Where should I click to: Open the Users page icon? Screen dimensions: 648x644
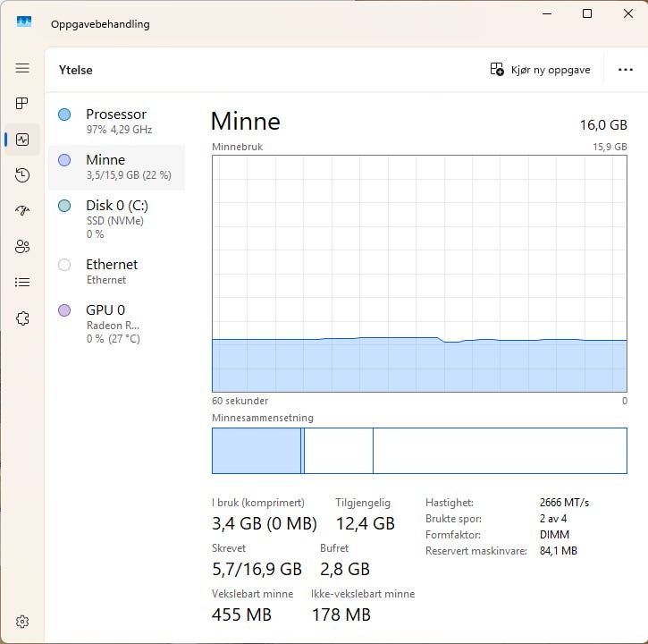(22, 247)
